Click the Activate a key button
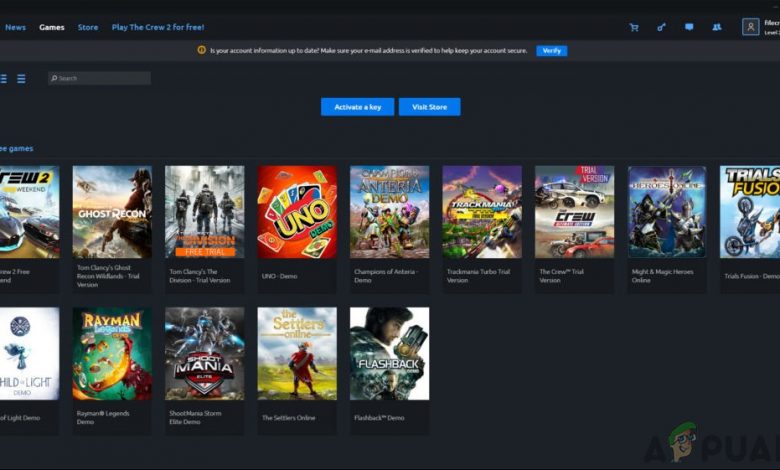The image size is (780, 470). [x=358, y=107]
